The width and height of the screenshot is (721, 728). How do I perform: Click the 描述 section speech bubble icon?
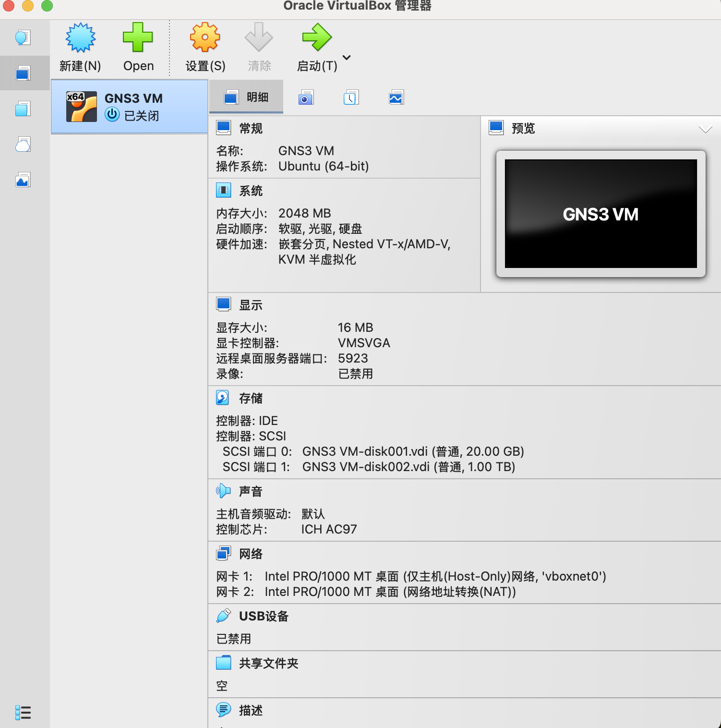point(224,710)
